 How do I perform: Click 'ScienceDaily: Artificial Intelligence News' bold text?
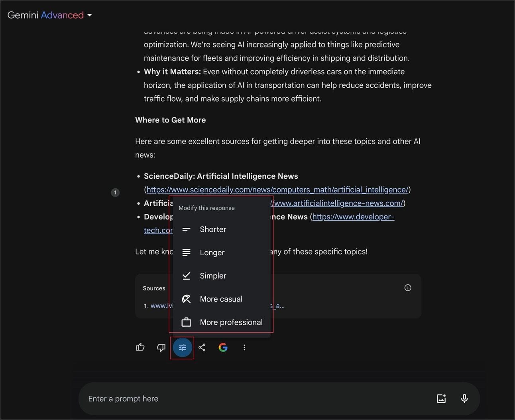click(221, 176)
